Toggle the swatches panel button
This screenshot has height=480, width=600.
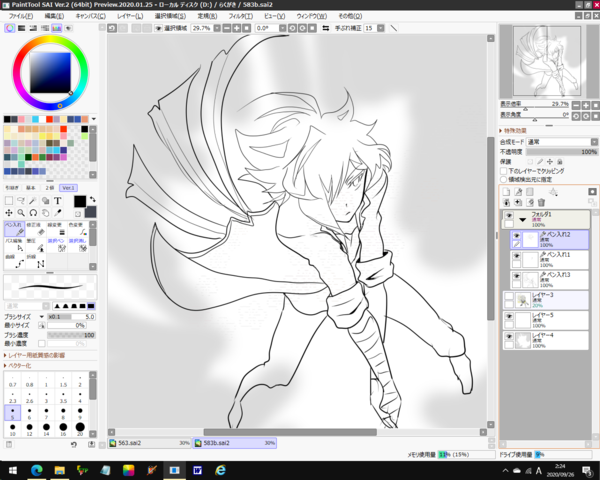tap(56, 28)
